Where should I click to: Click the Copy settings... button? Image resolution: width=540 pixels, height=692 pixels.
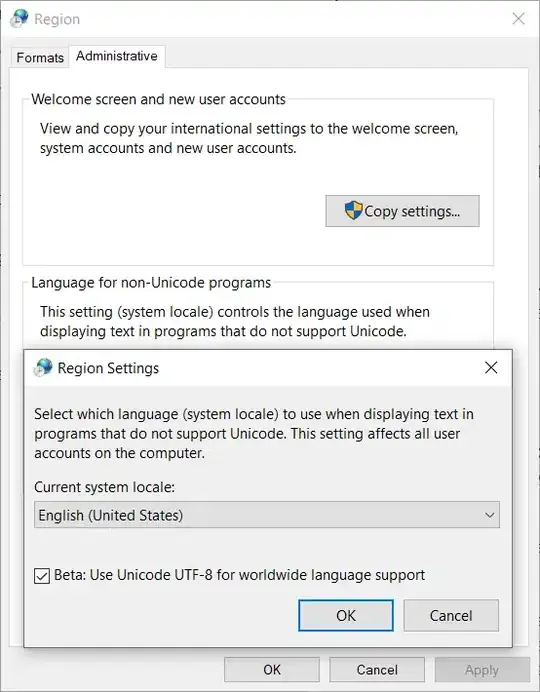(402, 211)
